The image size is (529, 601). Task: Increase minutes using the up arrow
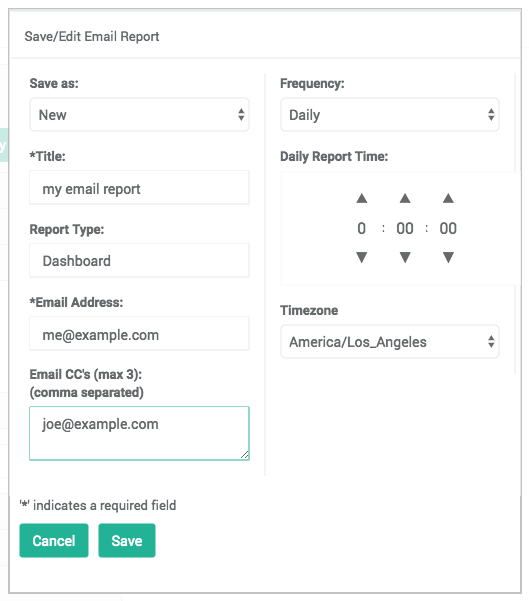(x=405, y=198)
